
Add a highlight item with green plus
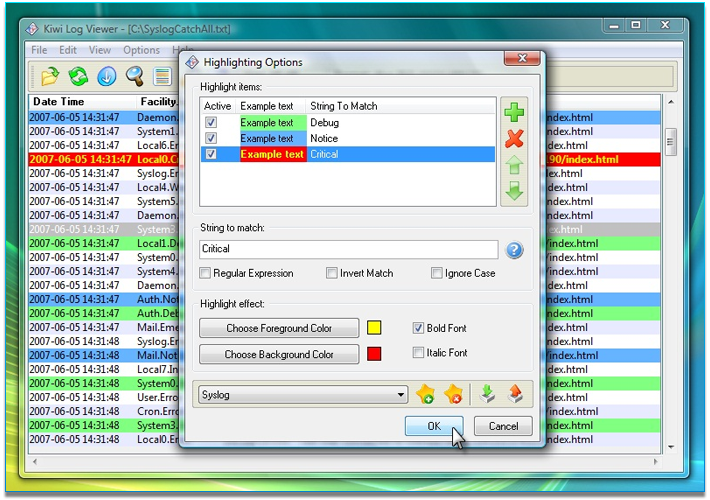pyautogui.click(x=514, y=112)
